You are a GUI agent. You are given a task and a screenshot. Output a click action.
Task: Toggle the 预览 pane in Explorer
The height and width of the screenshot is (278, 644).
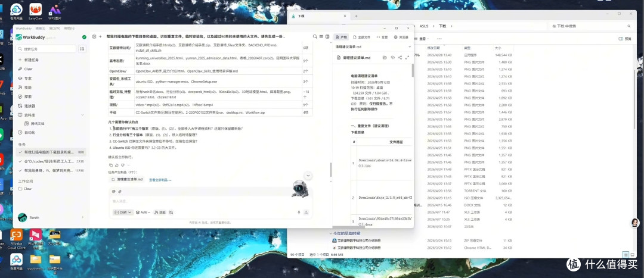[625, 39]
